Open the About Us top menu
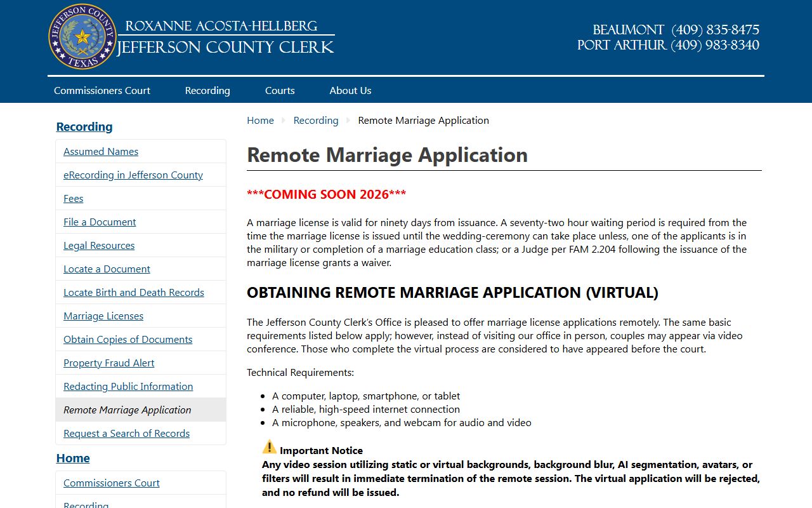 pyautogui.click(x=350, y=90)
